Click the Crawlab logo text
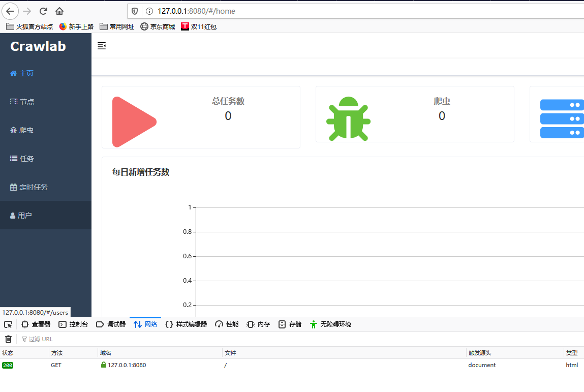 pos(38,46)
